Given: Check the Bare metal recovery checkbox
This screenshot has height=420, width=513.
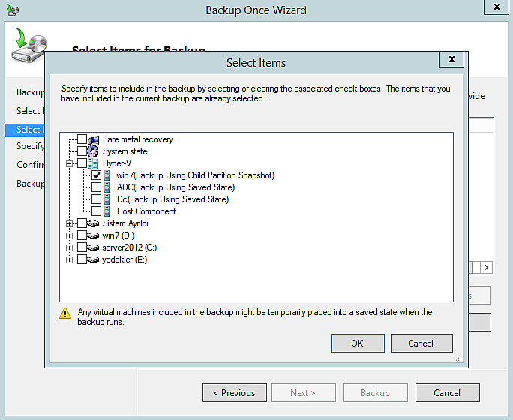Looking at the screenshot, I should (x=82, y=139).
